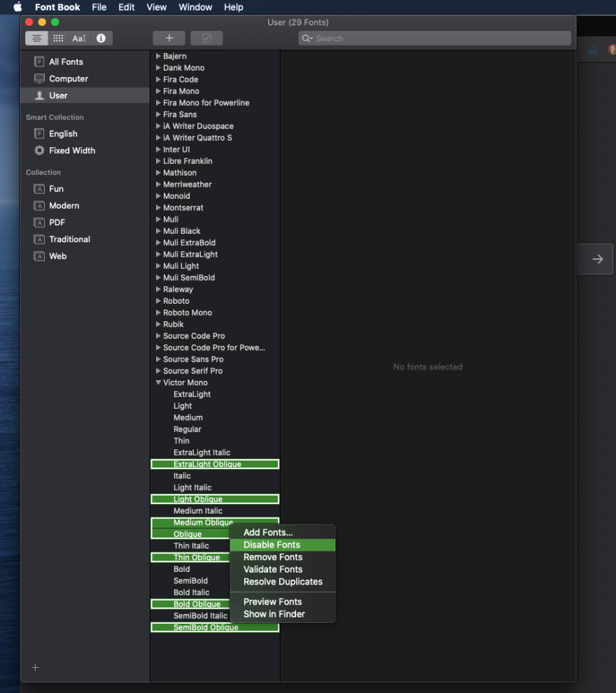Screen dimensions: 616x693
Task: Select Victor Mono Thin style
Action: click(181, 441)
